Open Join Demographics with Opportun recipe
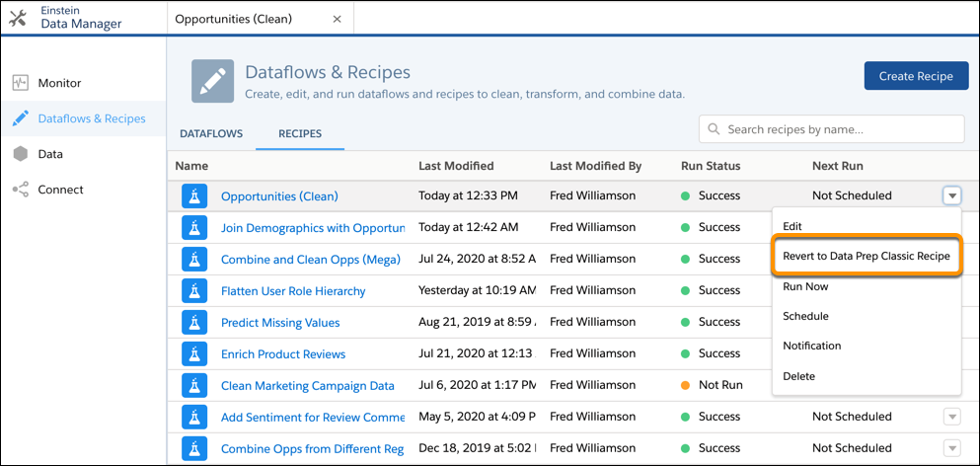The image size is (980, 466). [x=313, y=228]
